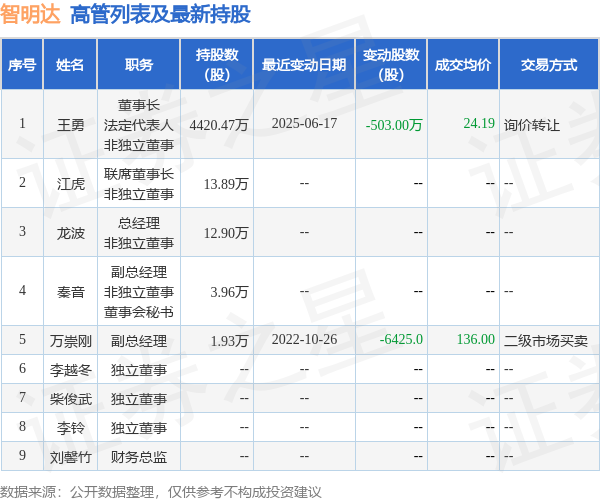Image resolution: width=600 pixels, height=501 pixels.
Task: Select the 序号 column header
Action: tap(22, 65)
